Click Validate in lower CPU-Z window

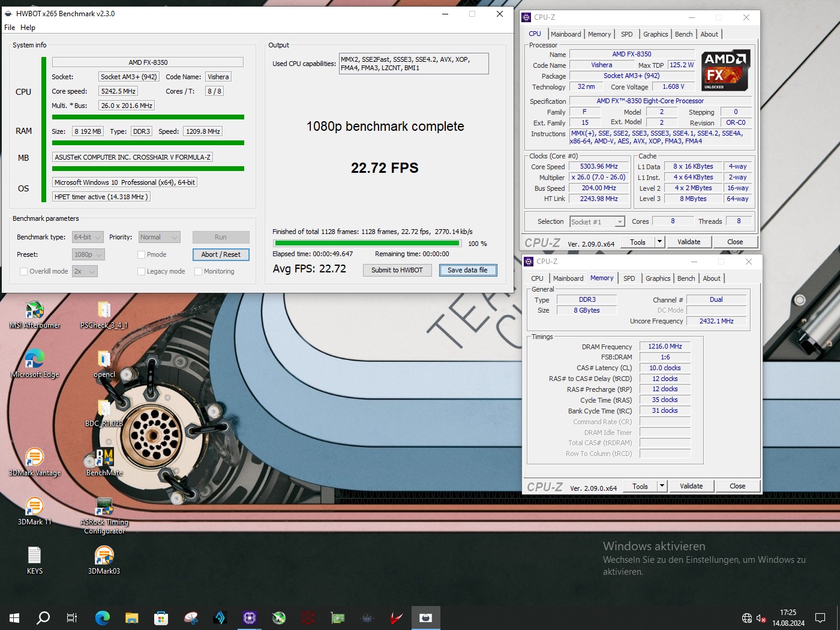pyautogui.click(x=691, y=486)
